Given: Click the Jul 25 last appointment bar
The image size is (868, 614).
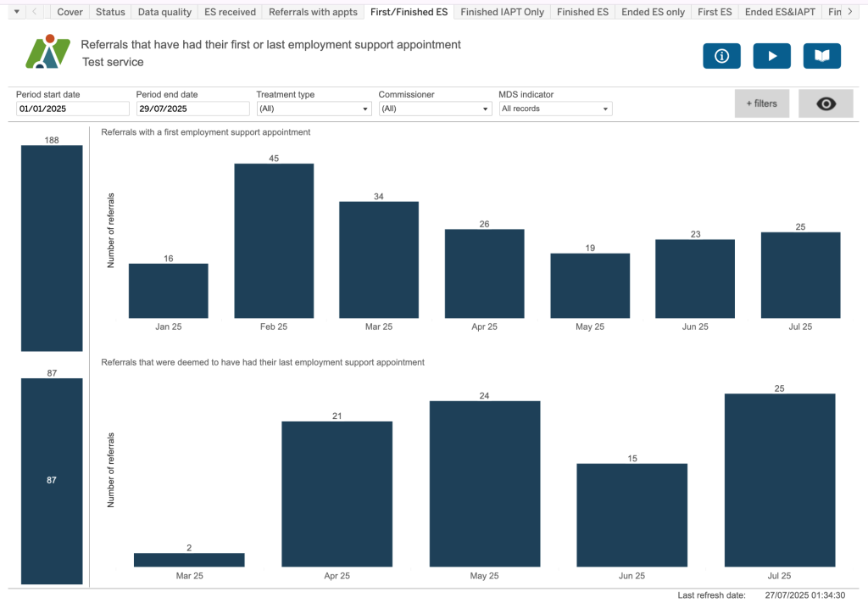Looking at the screenshot, I should coord(779,480).
